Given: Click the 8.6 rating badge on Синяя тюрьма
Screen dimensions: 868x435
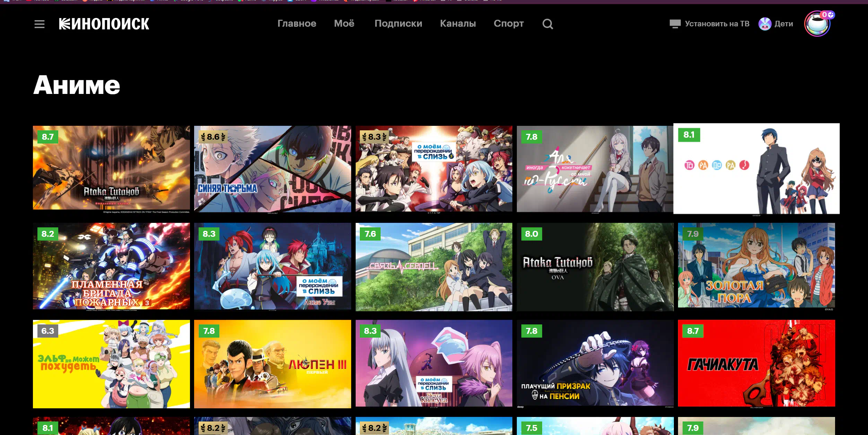Looking at the screenshot, I should pyautogui.click(x=213, y=137).
